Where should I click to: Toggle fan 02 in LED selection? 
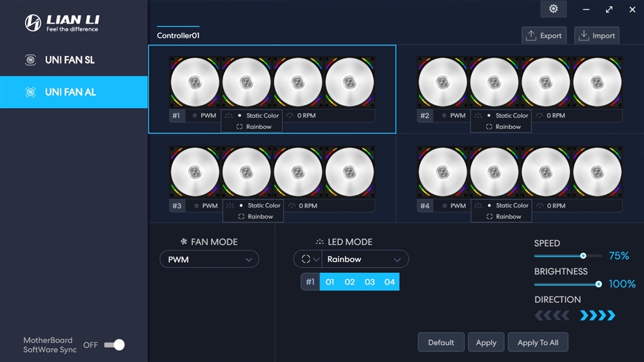[350, 282]
